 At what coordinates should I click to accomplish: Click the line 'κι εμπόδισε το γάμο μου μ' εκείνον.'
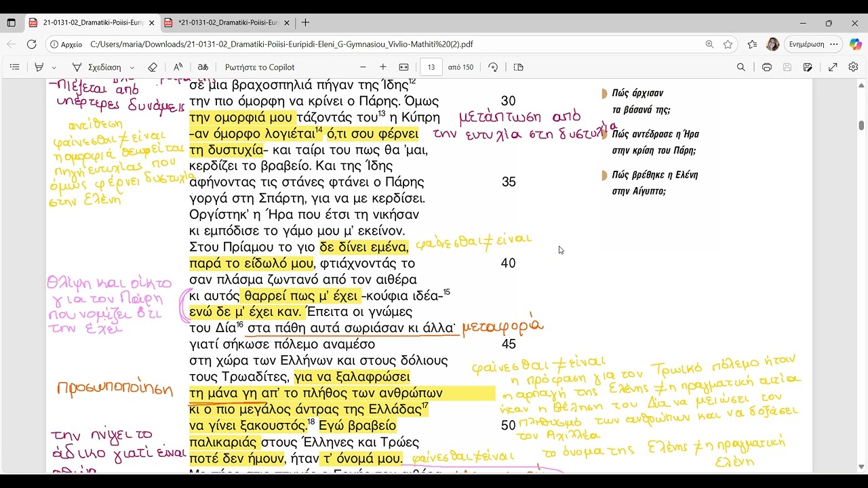pos(298,231)
